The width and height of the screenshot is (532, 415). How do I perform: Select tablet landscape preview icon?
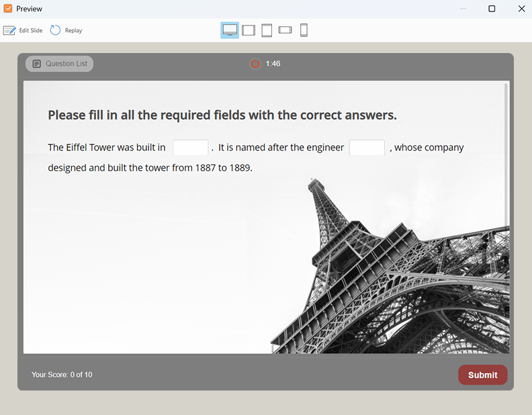click(249, 30)
